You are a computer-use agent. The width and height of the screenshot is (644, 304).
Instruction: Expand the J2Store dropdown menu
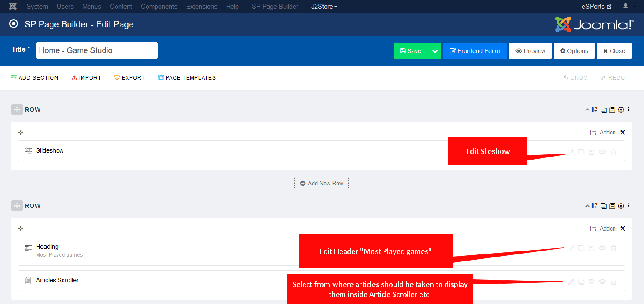[324, 7]
